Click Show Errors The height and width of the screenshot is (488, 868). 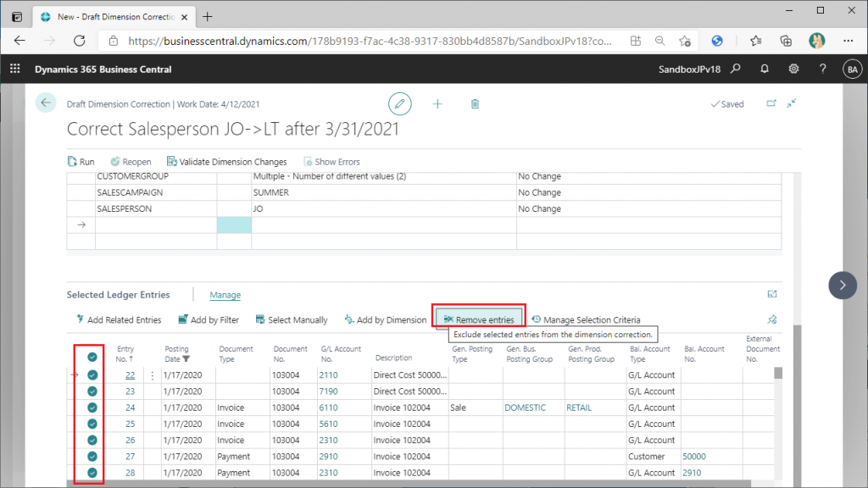tap(331, 162)
